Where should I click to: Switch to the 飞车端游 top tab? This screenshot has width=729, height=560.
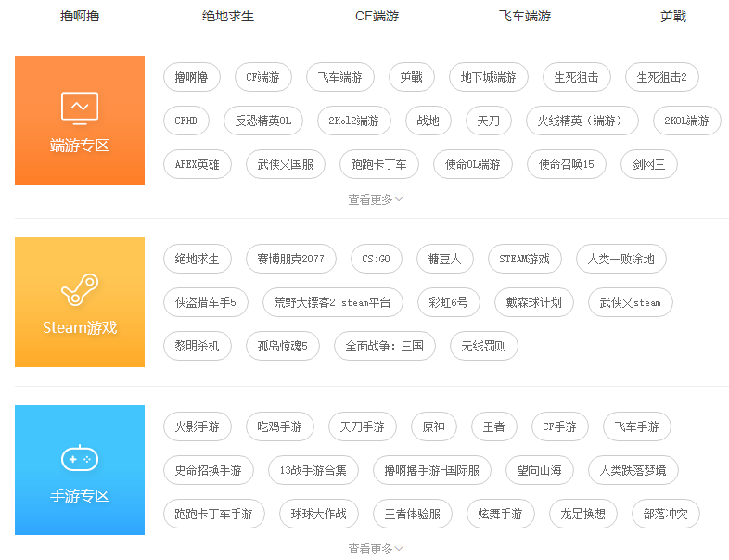tap(525, 17)
